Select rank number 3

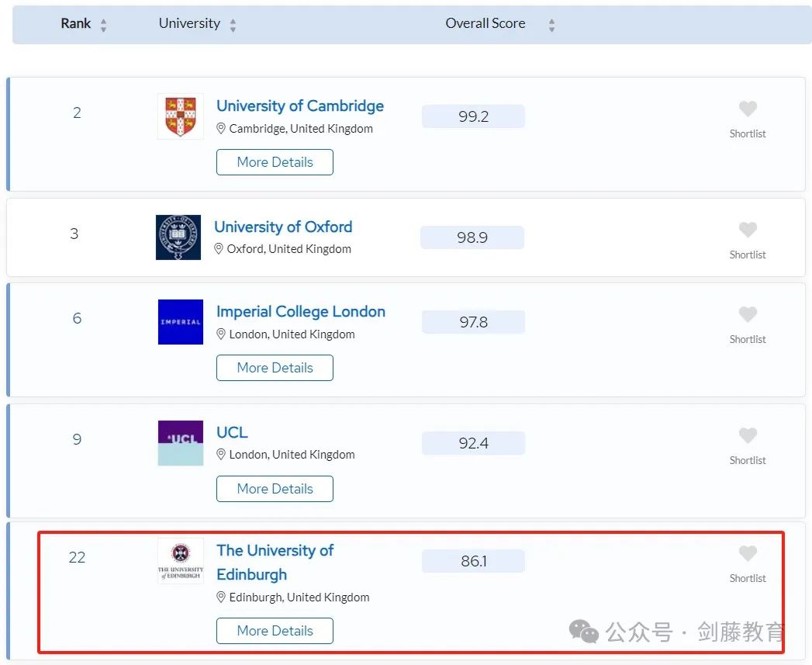tap(74, 234)
